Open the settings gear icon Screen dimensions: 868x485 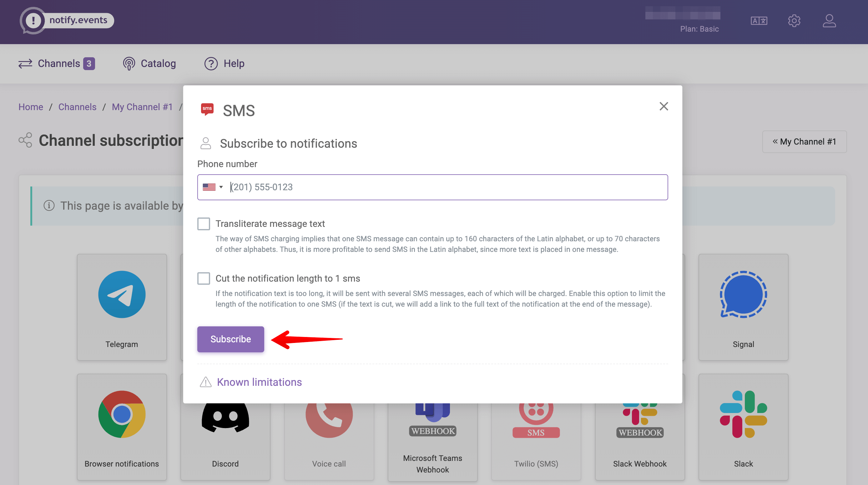click(x=794, y=21)
